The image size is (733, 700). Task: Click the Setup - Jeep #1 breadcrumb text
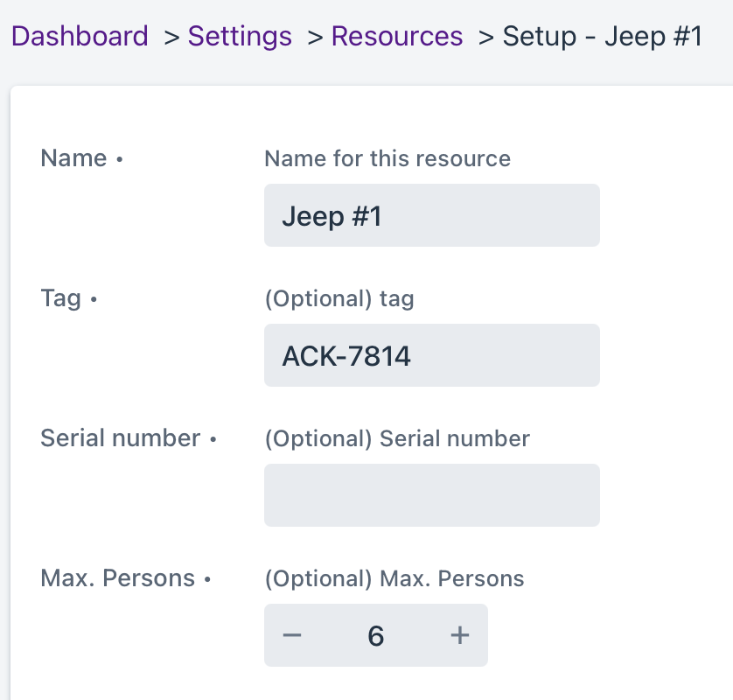pos(602,37)
